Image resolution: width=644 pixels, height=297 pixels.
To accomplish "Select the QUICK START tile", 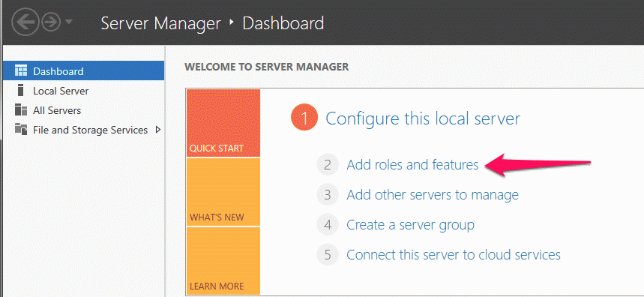I will click(x=223, y=123).
